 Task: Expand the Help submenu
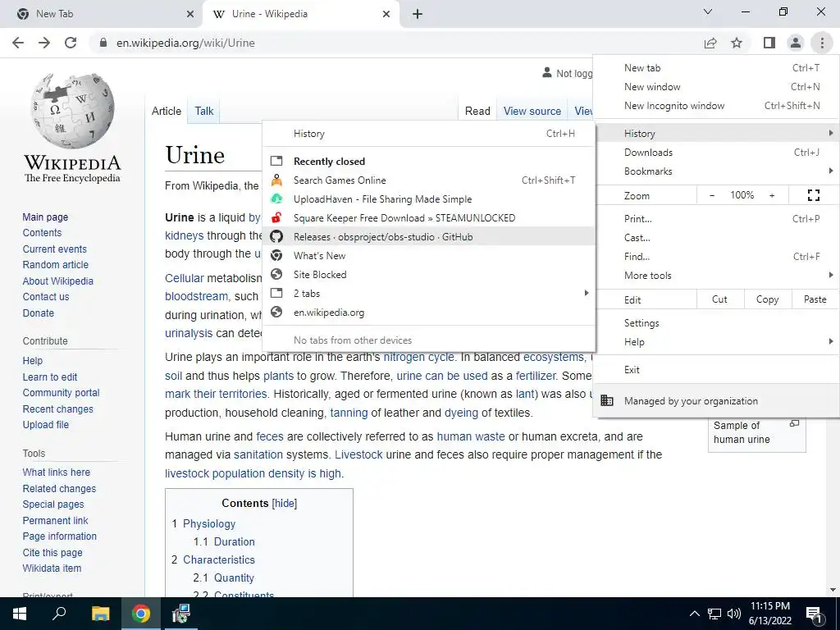click(717, 342)
